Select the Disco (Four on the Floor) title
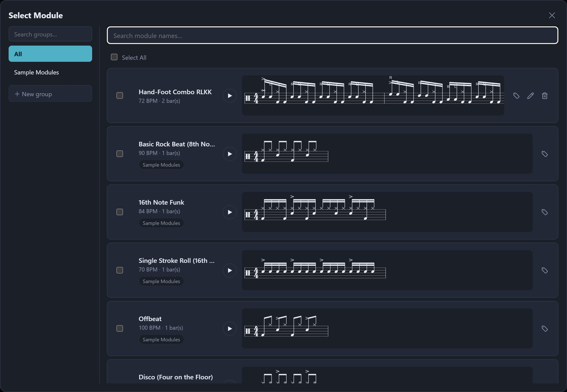 point(176,377)
